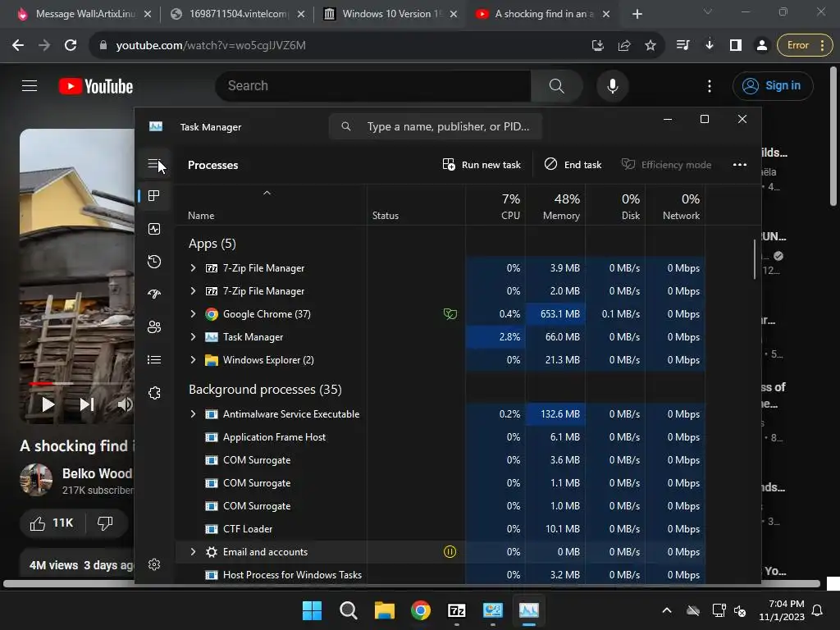This screenshot has width=840, height=630.
Task: Open Chrome profile avatar icon
Action: (761, 45)
